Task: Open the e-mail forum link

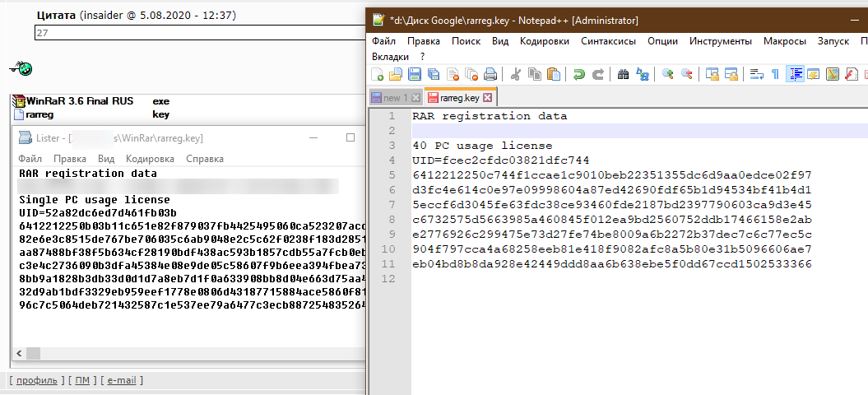Action: click(x=121, y=380)
